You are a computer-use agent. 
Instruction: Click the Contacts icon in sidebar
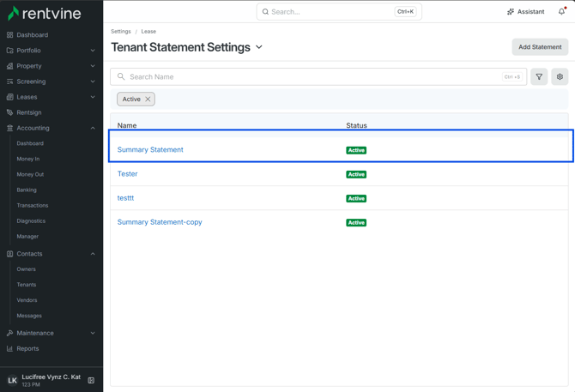pyautogui.click(x=10, y=254)
